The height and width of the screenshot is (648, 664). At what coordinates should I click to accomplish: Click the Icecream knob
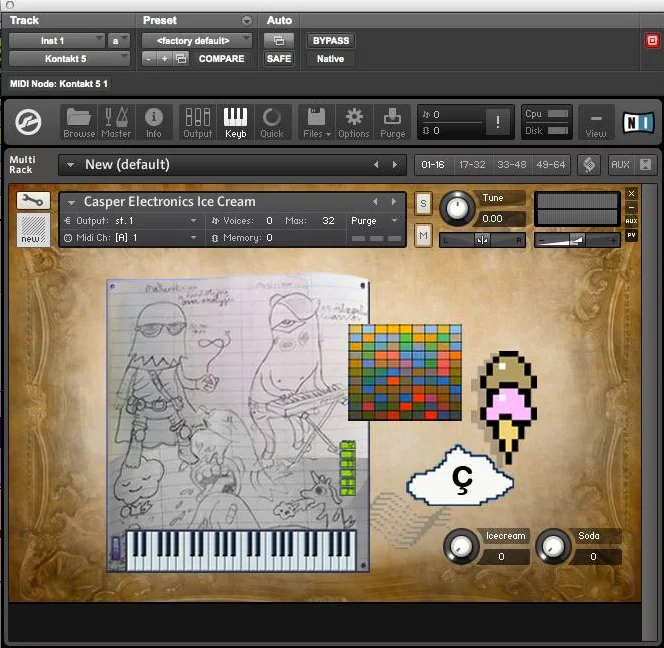(461, 546)
